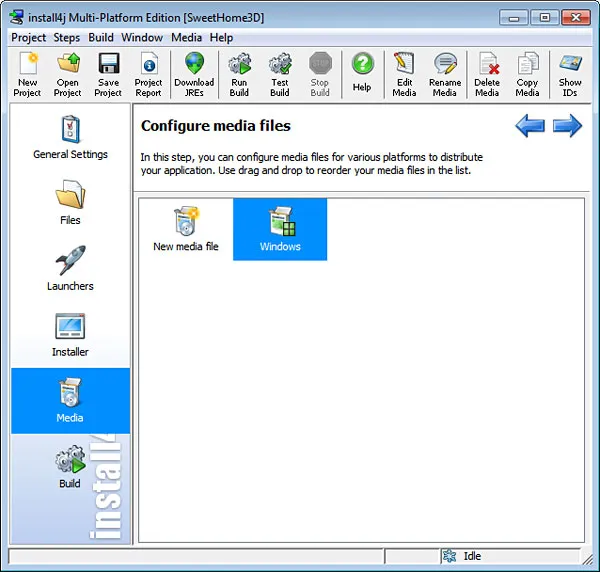The width and height of the screenshot is (600, 572).
Task: Open the Installer step in sidebar
Action: click(70, 335)
